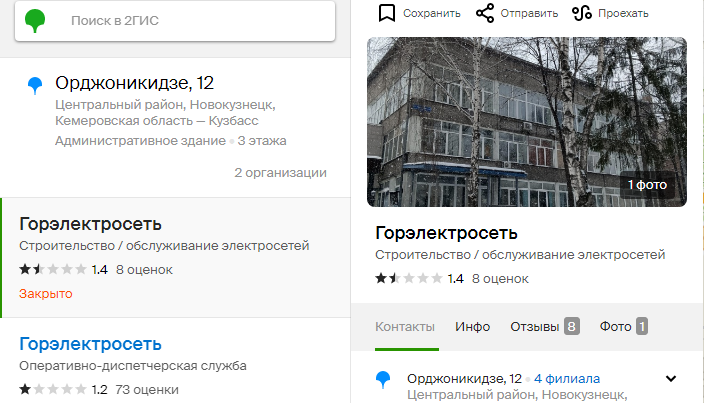Click the 'Сохранить' label
The height and width of the screenshot is (403, 704).
pyautogui.click(x=431, y=13)
